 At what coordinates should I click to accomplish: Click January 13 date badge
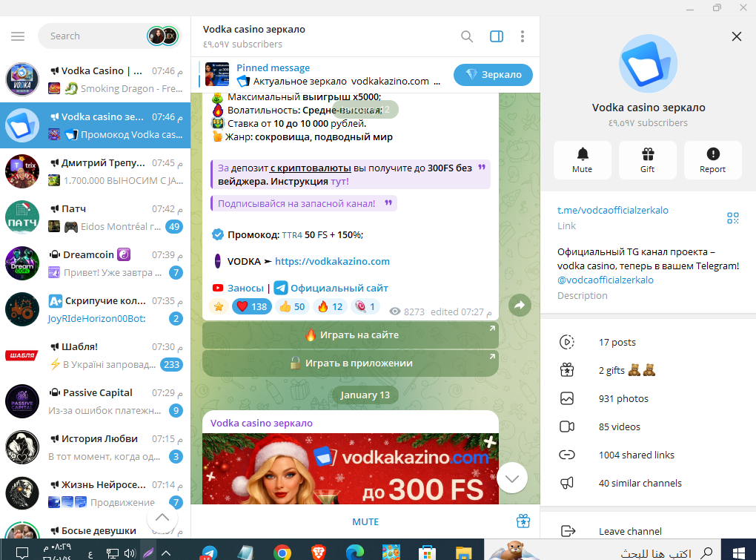tap(365, 395)
